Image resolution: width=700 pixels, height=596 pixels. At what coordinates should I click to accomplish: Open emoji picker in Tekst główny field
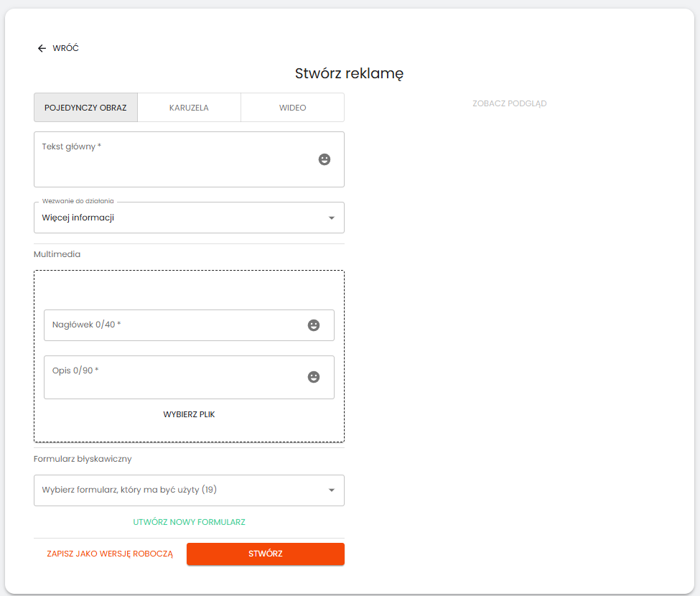pyautogui.click(x=325, y=159)
